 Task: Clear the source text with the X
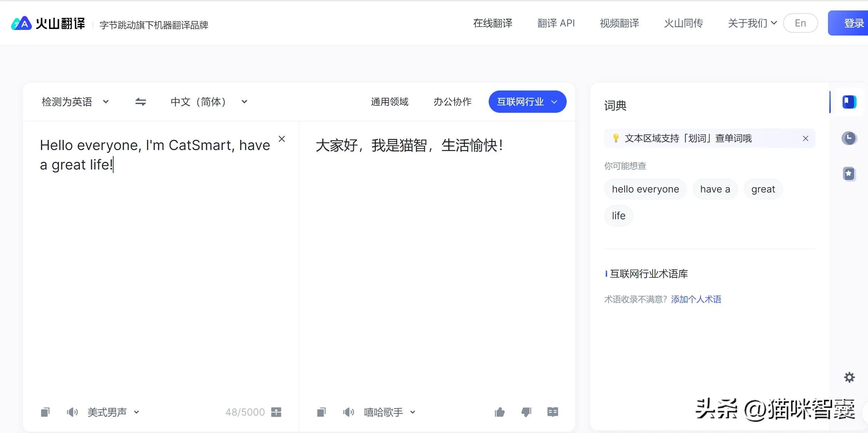(282, 139)
